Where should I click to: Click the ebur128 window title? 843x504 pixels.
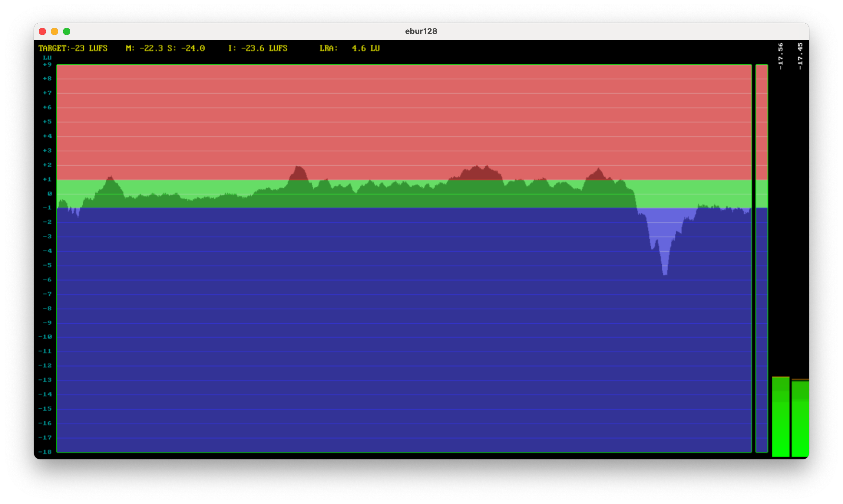tap(421, 31)
